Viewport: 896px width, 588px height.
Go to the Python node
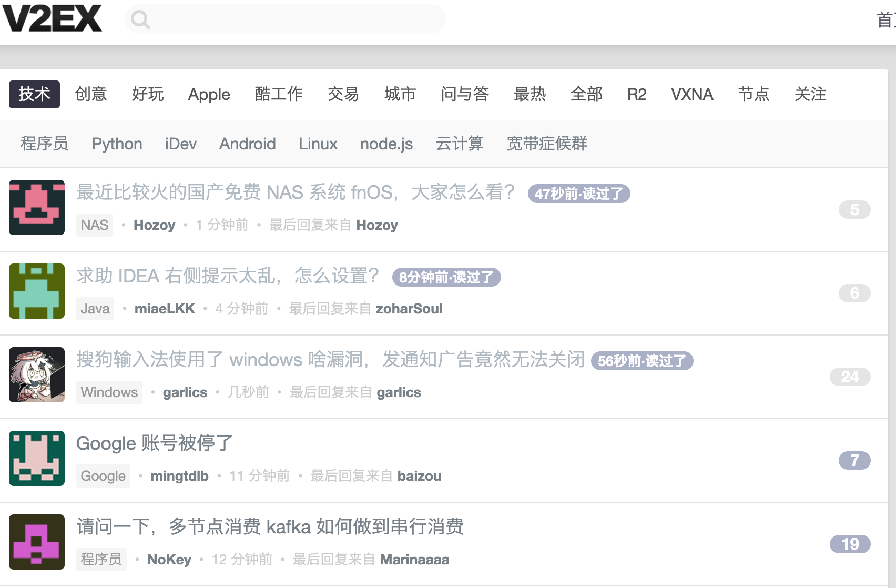click(117, 144)
